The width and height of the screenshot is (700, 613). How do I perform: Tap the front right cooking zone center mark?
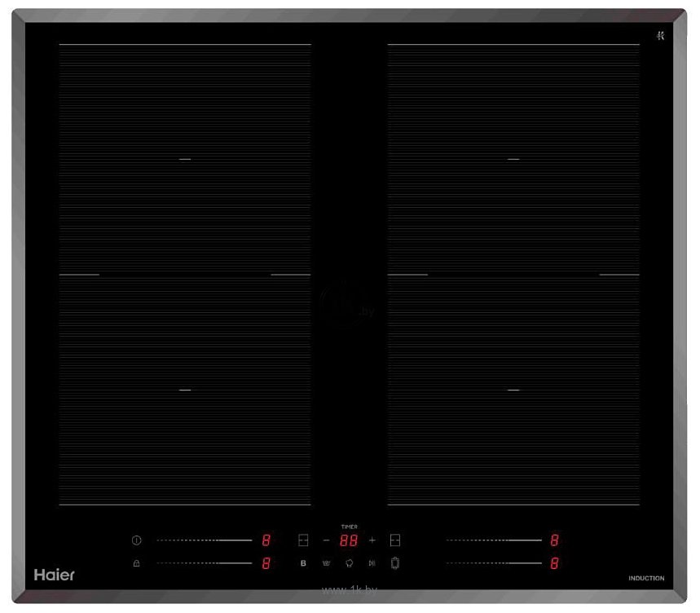[x=513, y=390]
